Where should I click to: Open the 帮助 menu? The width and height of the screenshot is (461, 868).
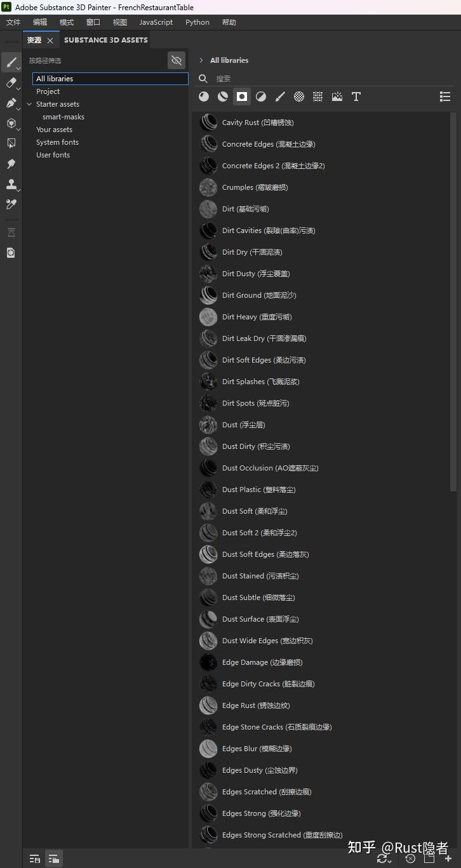[x=229, y=22]
